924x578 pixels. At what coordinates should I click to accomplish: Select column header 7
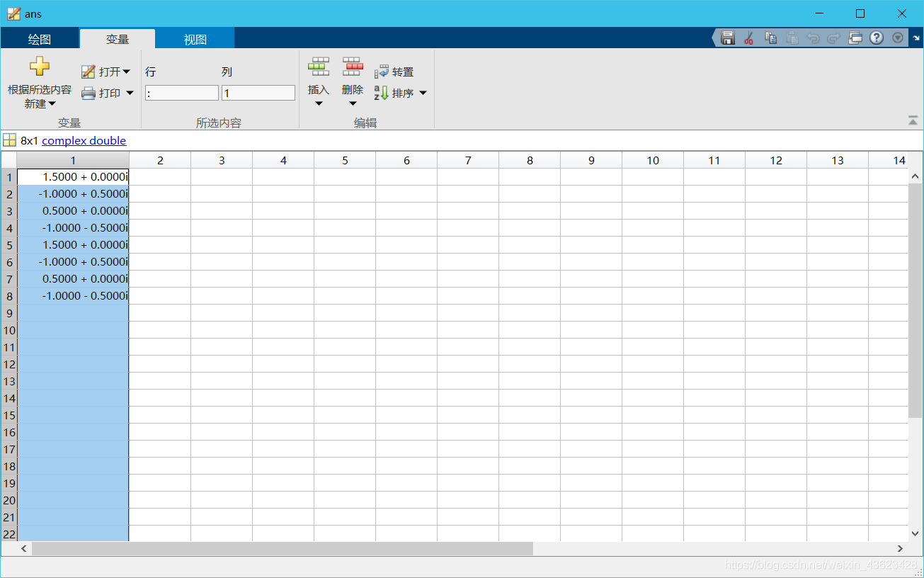(x=468, y=160)
